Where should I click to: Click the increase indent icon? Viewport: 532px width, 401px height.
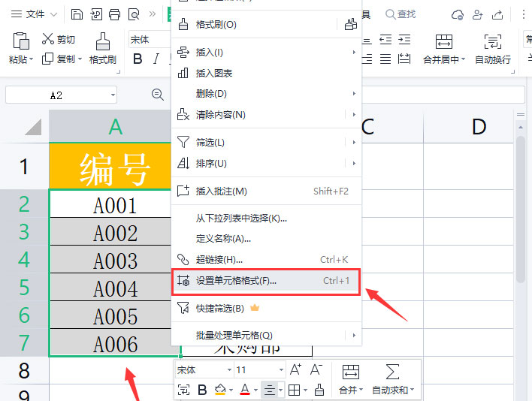[404, 40]
